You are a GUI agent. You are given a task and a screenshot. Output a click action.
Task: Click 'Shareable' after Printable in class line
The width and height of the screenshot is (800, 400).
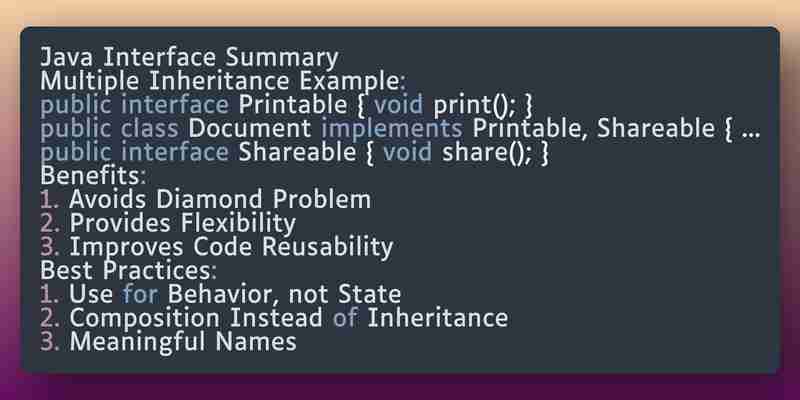click(x=656, y=129)
